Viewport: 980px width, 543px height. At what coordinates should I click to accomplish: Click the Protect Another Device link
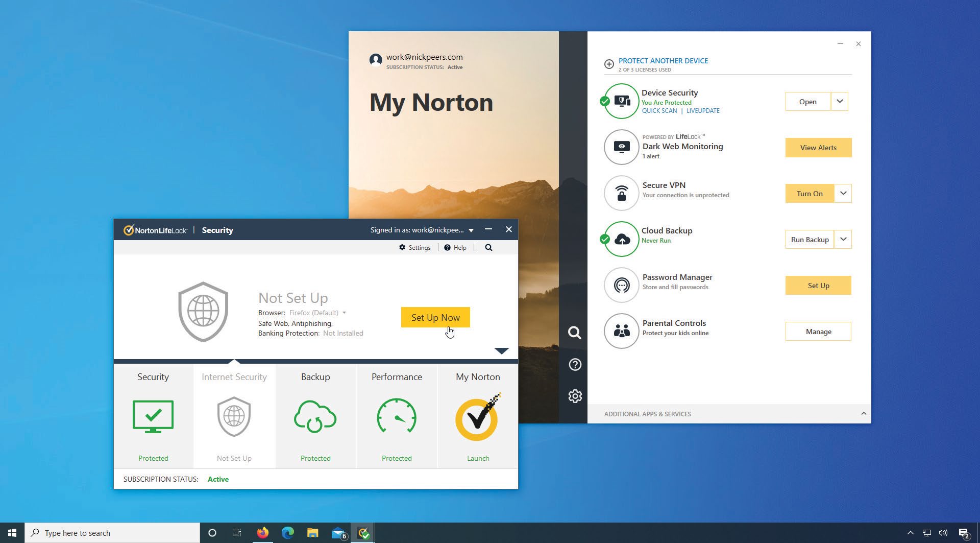pos(663,60)
